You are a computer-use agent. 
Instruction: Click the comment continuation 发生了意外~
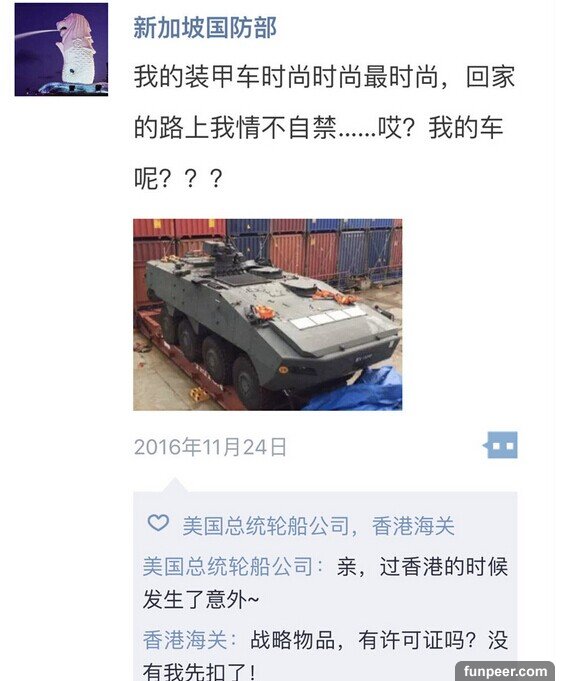click(201, 599)
